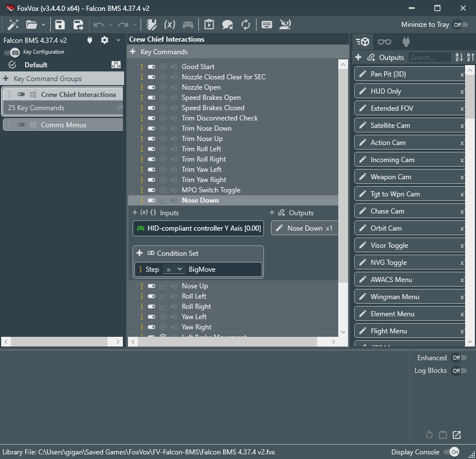The height and width of the screenshot is (459, 476).
Task: Open the redo history dropdown arrow
Action: click(x=134, y=25)
